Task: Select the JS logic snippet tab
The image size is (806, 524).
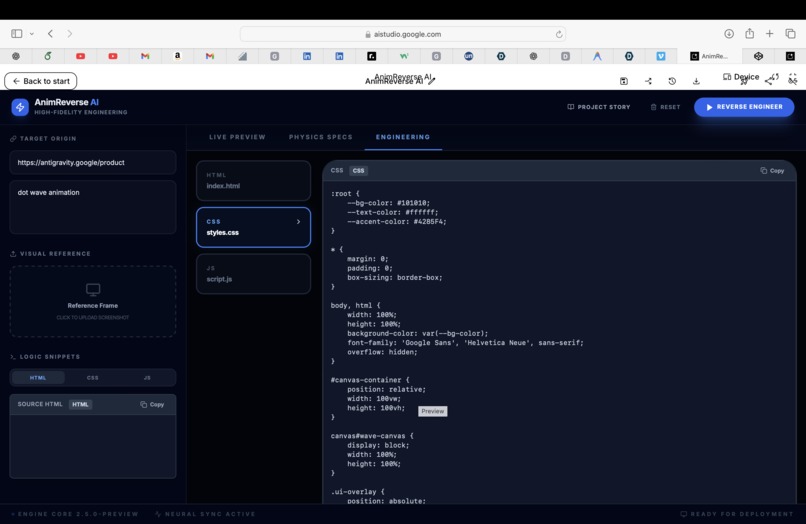Action: [x=147, y=378]
